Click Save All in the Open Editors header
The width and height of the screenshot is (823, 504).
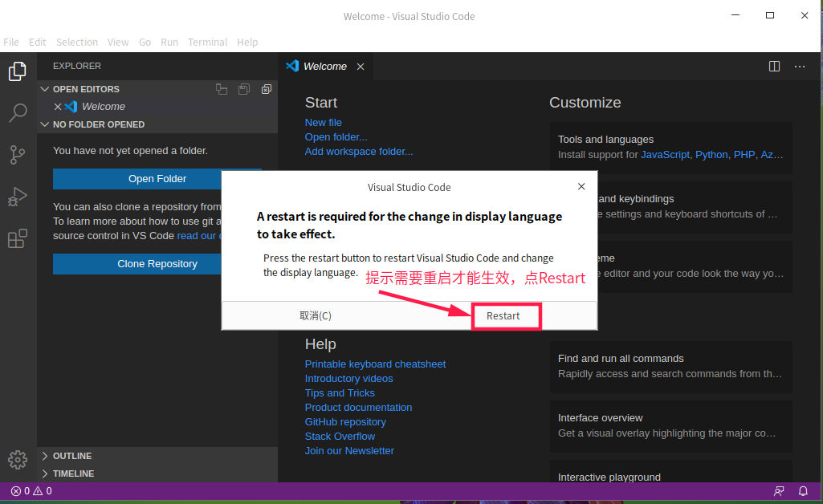tap(244, 89)
